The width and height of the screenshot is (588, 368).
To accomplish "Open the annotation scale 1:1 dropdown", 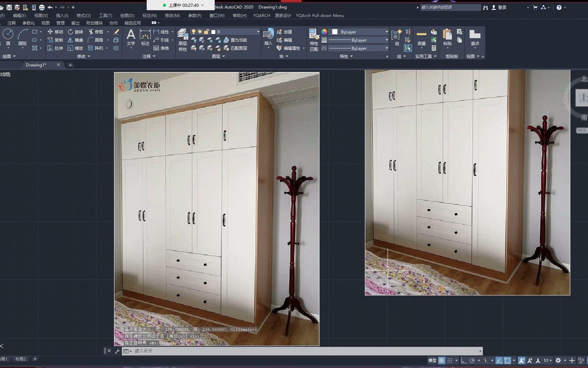I will pos(548,360).
